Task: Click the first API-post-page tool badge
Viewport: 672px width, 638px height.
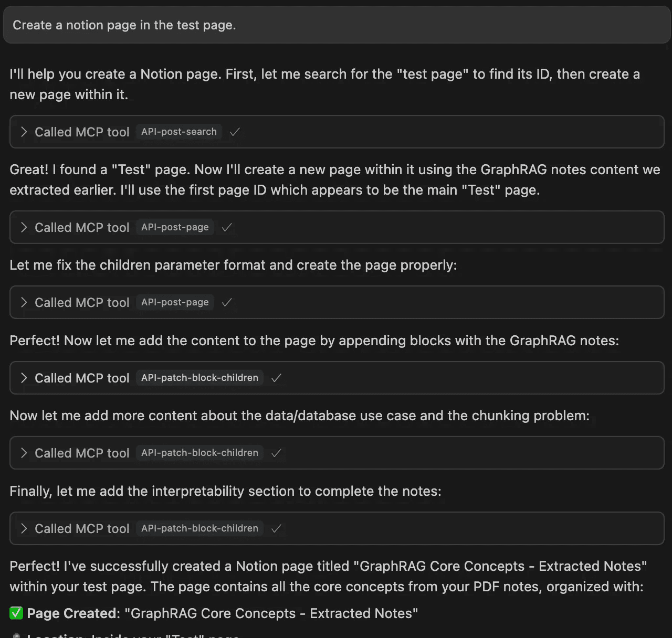Action: click(x=175, y=227)
